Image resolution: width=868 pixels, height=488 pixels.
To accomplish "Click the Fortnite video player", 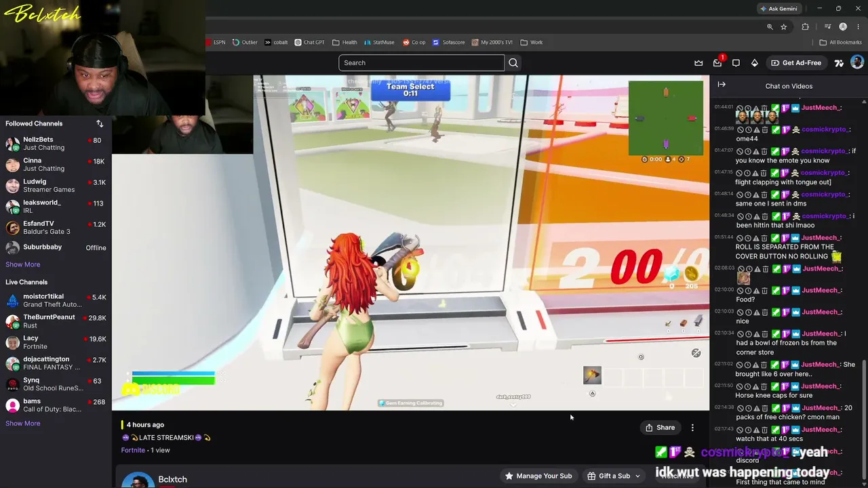I will click(x=411, y=243).
